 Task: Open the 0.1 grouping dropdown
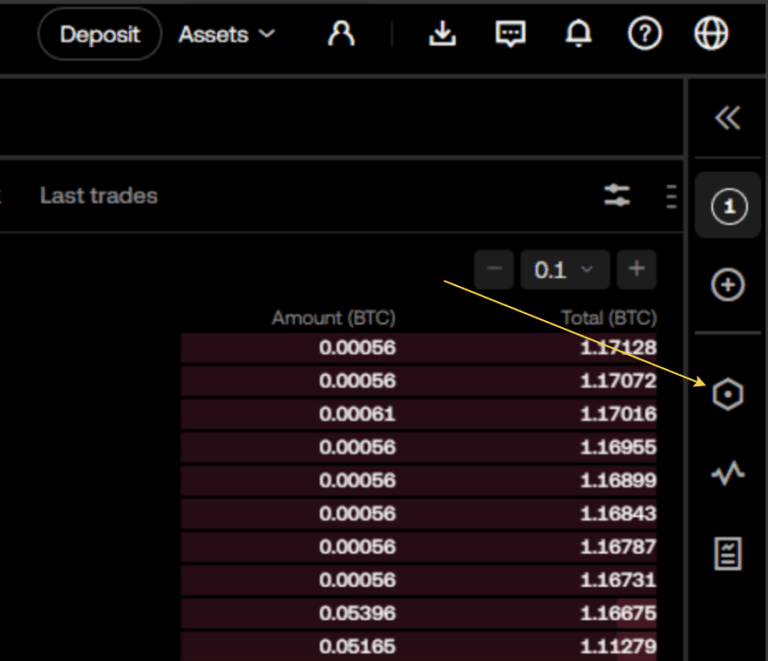pyautogui.click(x=564, y=270)
